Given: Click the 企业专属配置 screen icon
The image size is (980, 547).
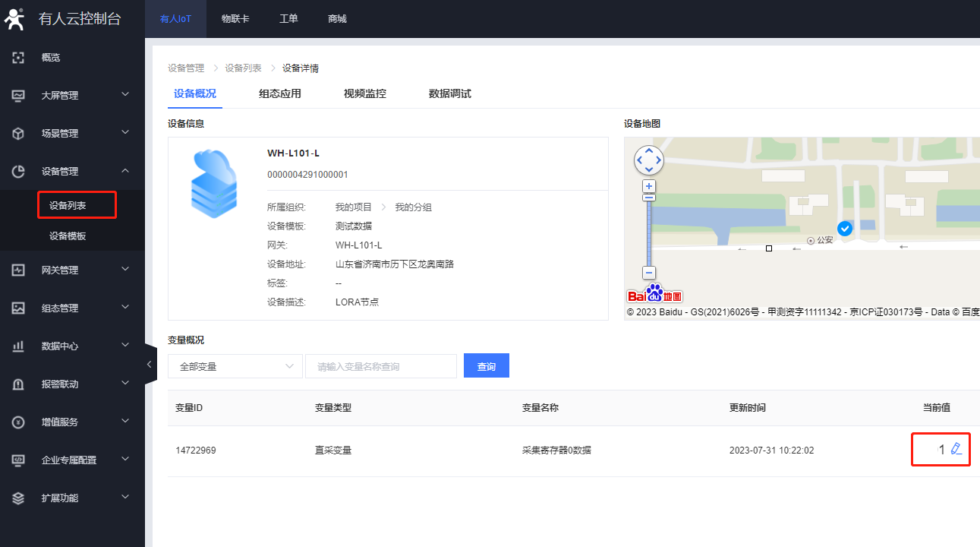Looking at the screenshot, I should (x=19, y=460).
